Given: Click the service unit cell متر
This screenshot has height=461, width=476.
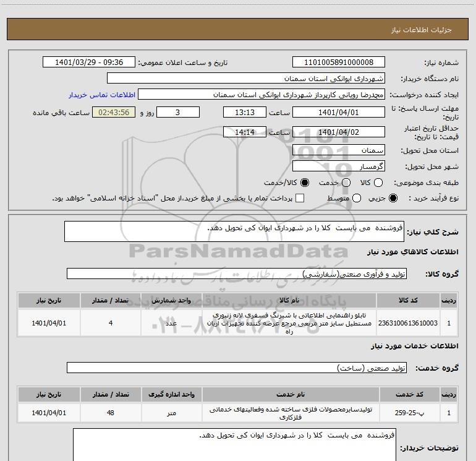Looking at the screenshot, I should coord(171,413).
